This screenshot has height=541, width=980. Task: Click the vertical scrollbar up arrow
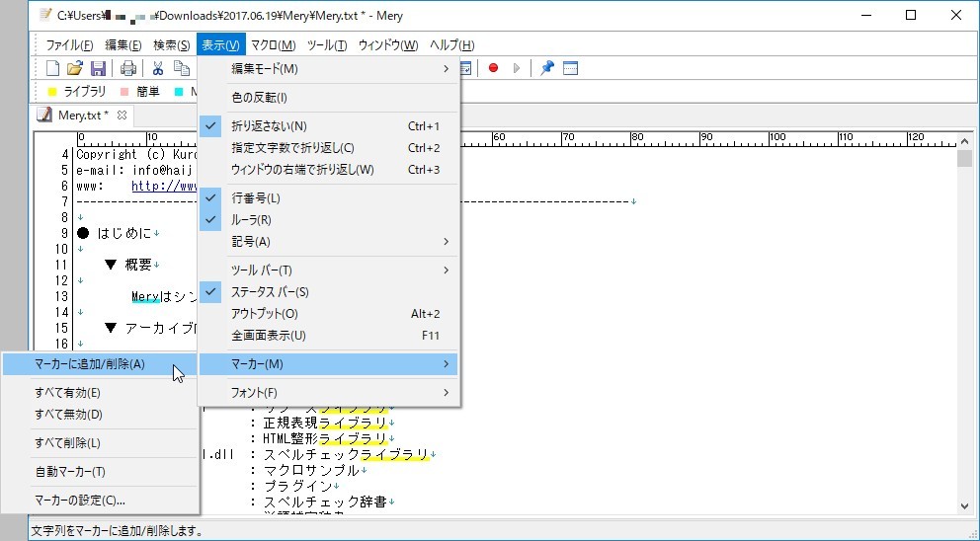click(964, 141)
